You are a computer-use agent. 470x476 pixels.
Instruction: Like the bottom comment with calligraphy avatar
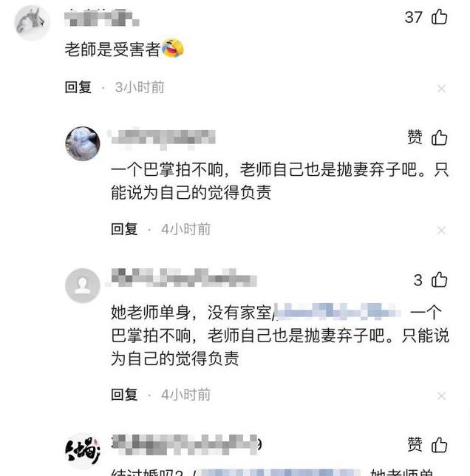pos(439,445)
